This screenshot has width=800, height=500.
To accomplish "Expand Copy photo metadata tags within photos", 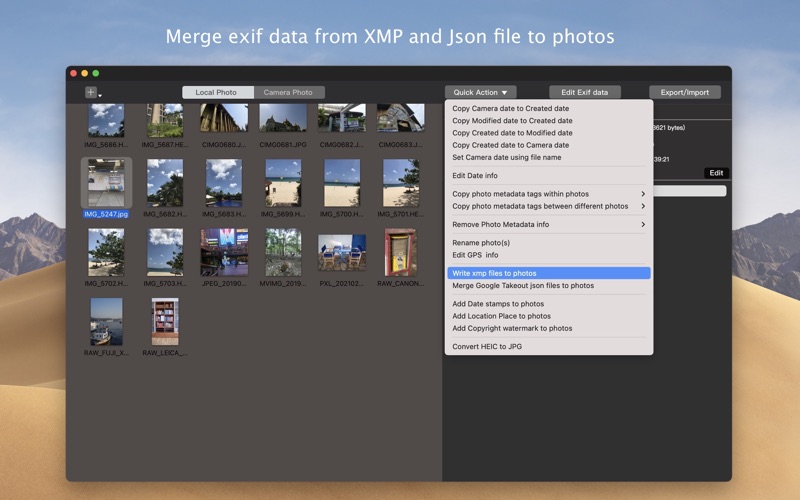I will click(548, 194).
